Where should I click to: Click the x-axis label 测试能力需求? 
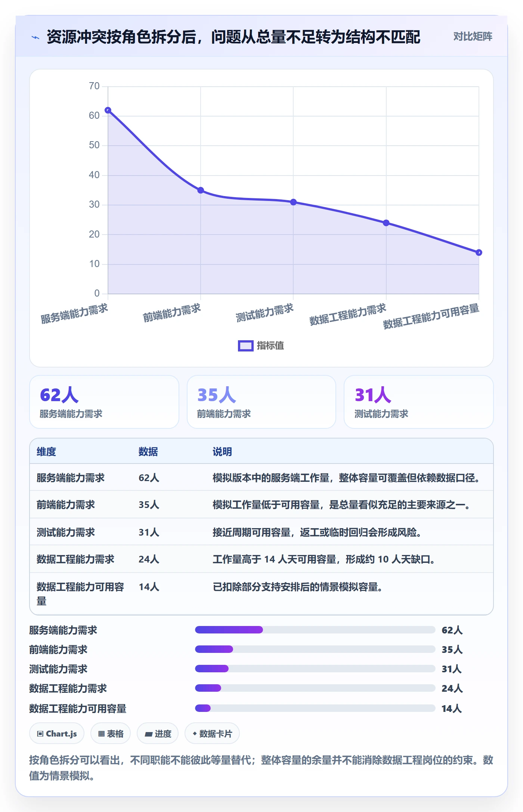point(265,313)
